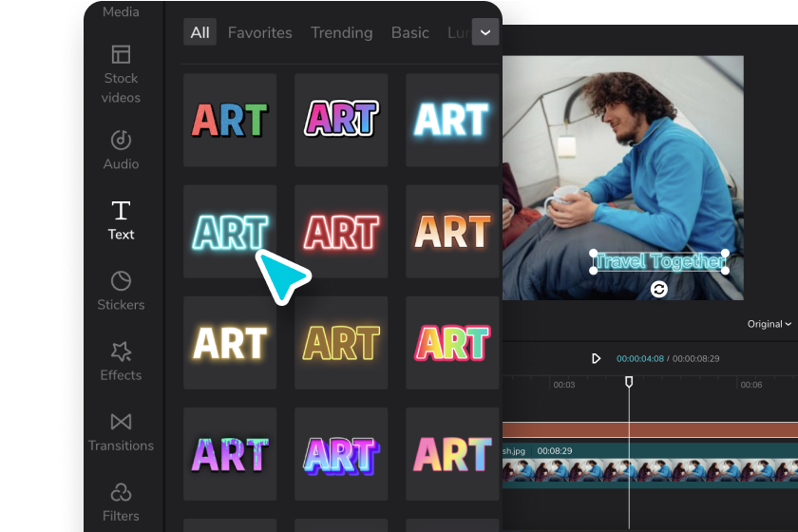Open the Stock videos panel

(x=121, y=74)
